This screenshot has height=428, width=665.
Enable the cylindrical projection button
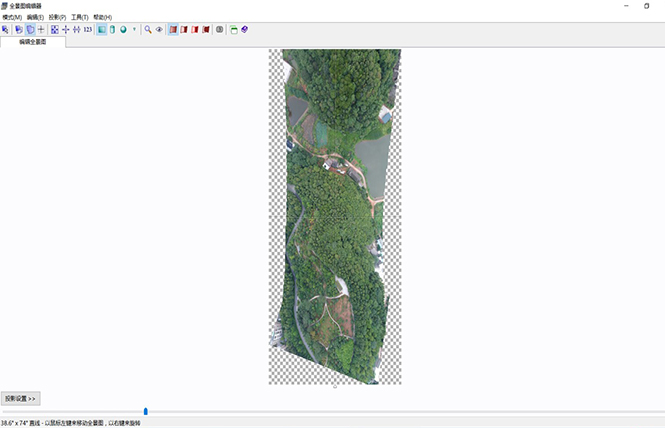pyautogui.click(x=112, y=30)
